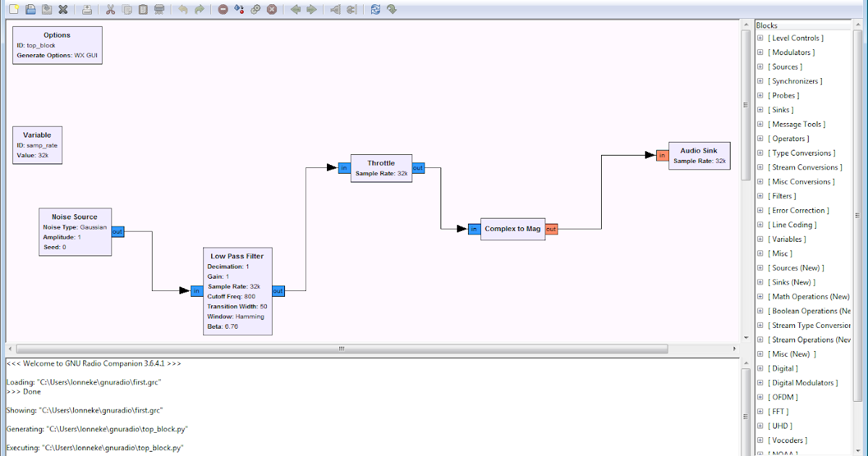Paste a block using the clipboard icon

point(142,9)
